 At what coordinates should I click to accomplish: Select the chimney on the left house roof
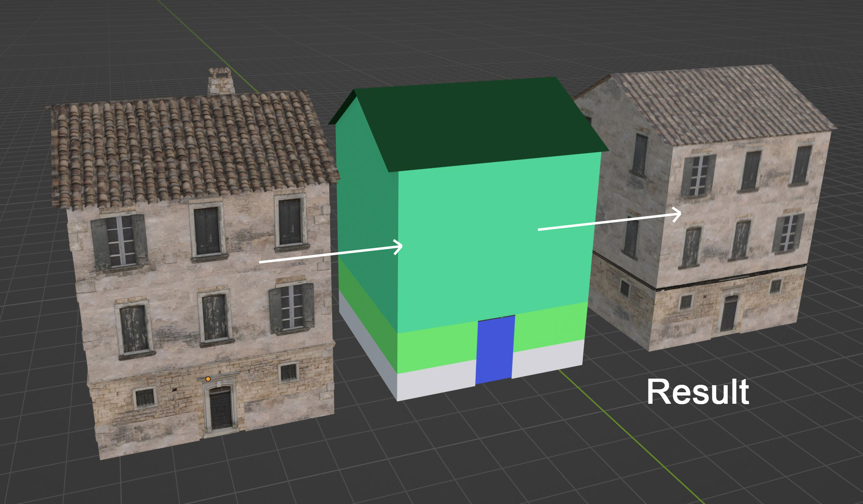(x=221, y=82)
